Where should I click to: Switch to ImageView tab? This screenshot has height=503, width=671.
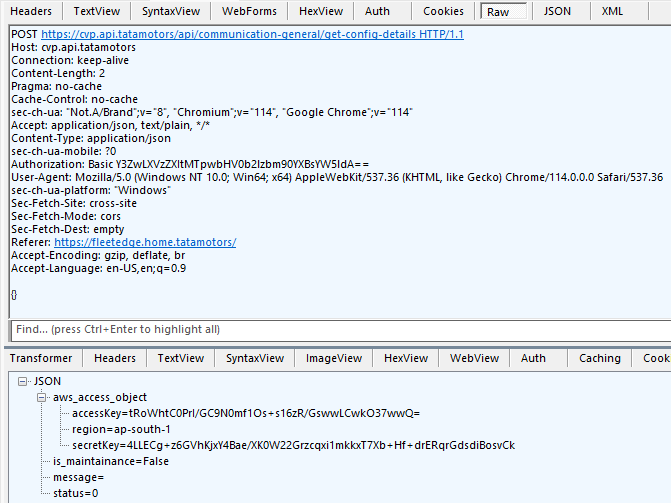point(334,358)
